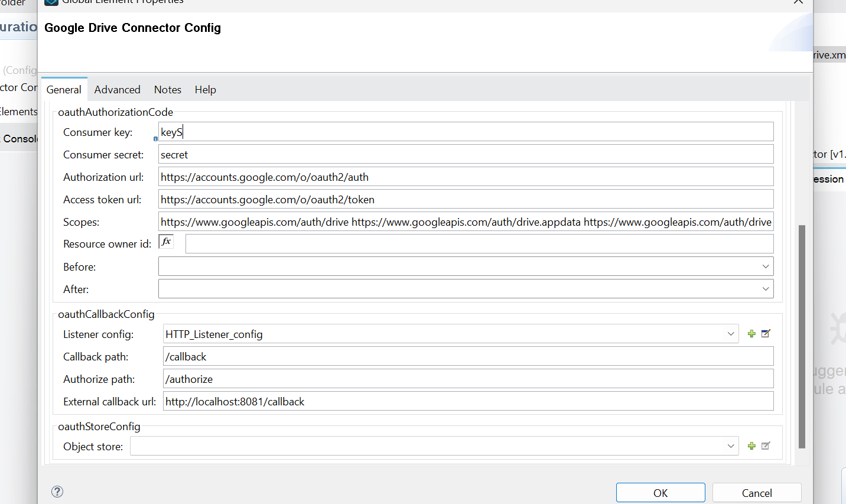846x504 pixels.
Task: Open help via question mark icon
Action: click(x=57, y=492)
